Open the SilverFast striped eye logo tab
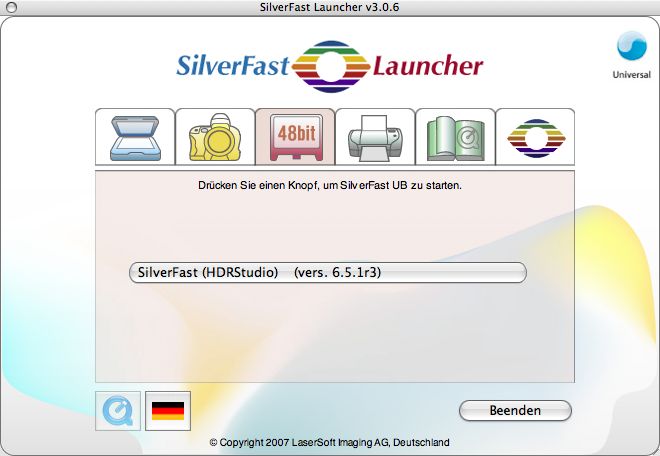 click(535, 137)
